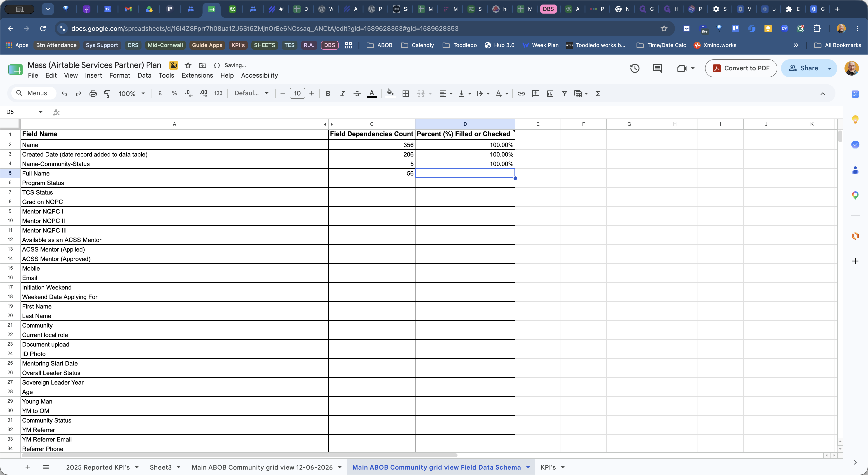Click the font size field

297,93
